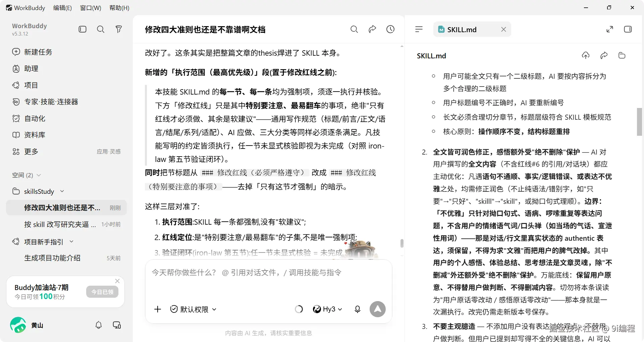Click the mascot character above input box
The image size is (644, 342).
361,249
